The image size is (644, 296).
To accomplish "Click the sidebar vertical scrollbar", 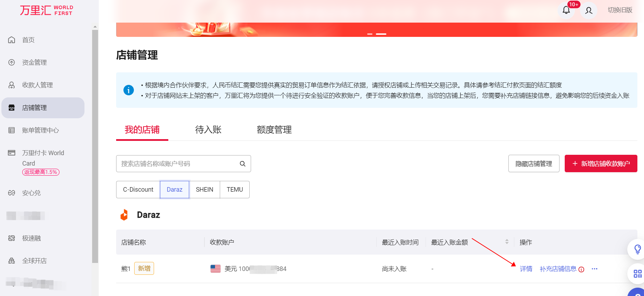I will pos(95,146).
